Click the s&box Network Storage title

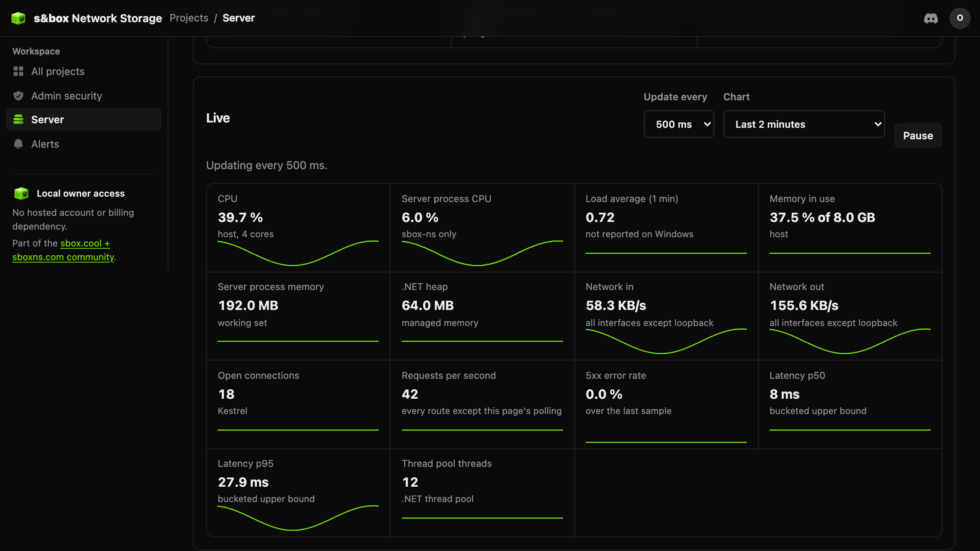click(98, 18)
